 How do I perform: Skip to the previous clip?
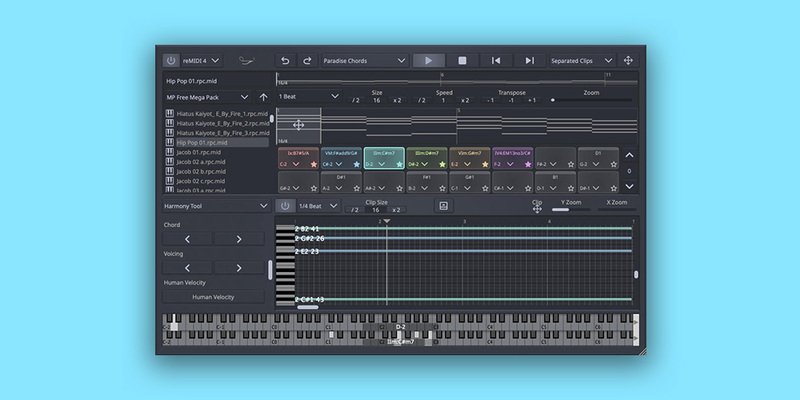click(x=495, y=61)
